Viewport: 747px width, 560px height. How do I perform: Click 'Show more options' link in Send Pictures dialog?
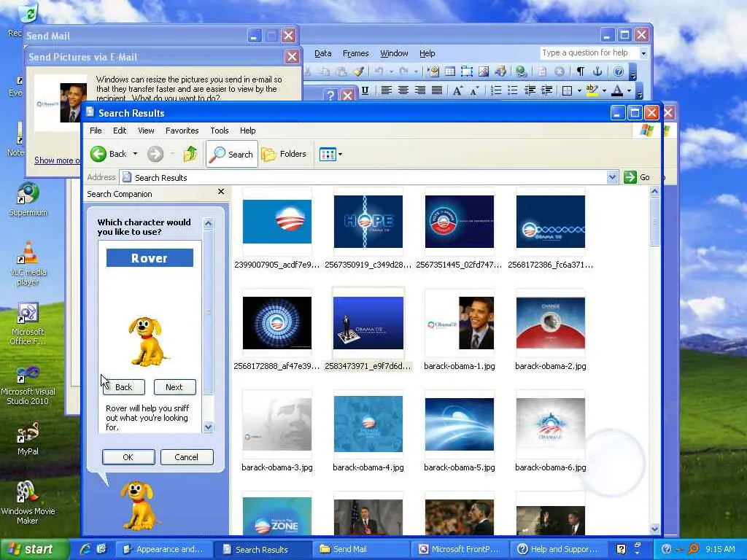click(x=57, y=160)
